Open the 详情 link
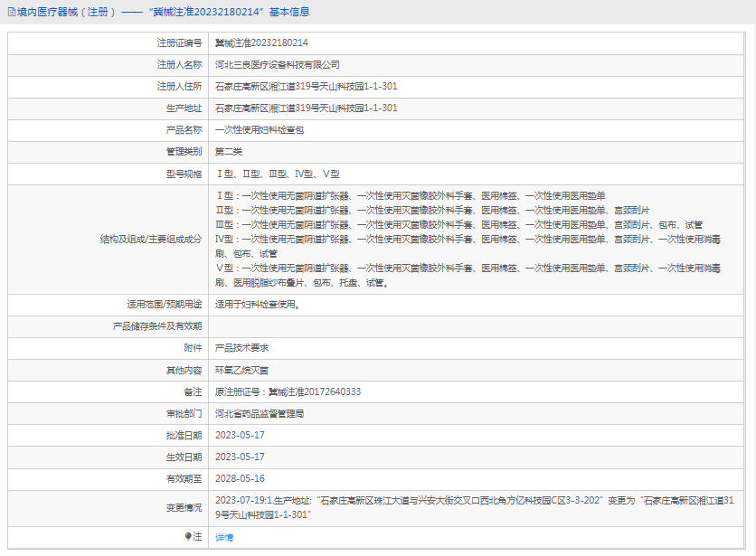 click(x=224, y=537)
